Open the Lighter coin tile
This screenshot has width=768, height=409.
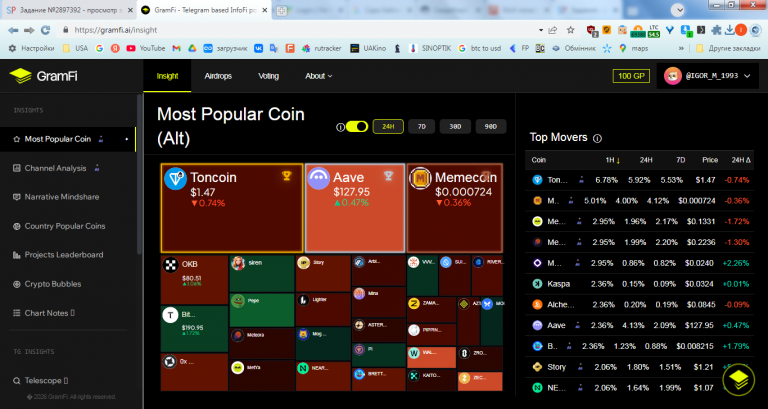point(323,310)
